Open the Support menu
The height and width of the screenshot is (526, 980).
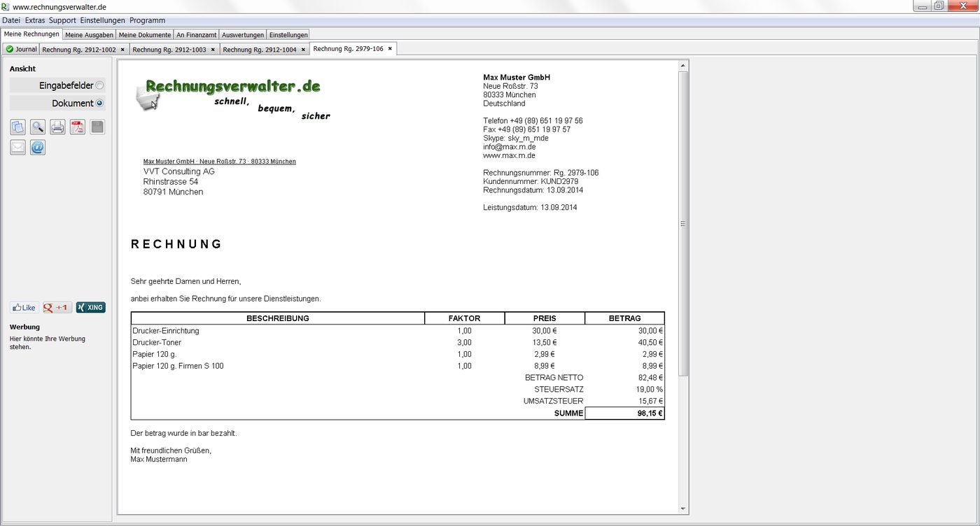62,20
